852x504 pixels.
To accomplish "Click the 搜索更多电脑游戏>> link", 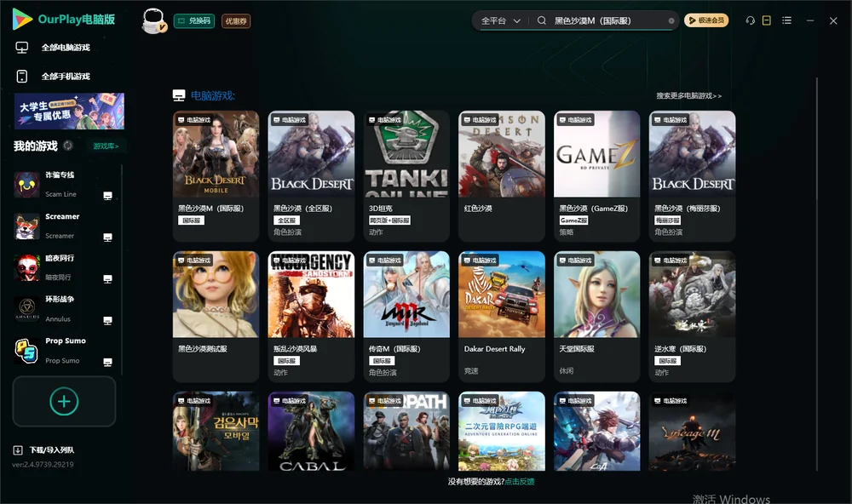I will 688,96.
